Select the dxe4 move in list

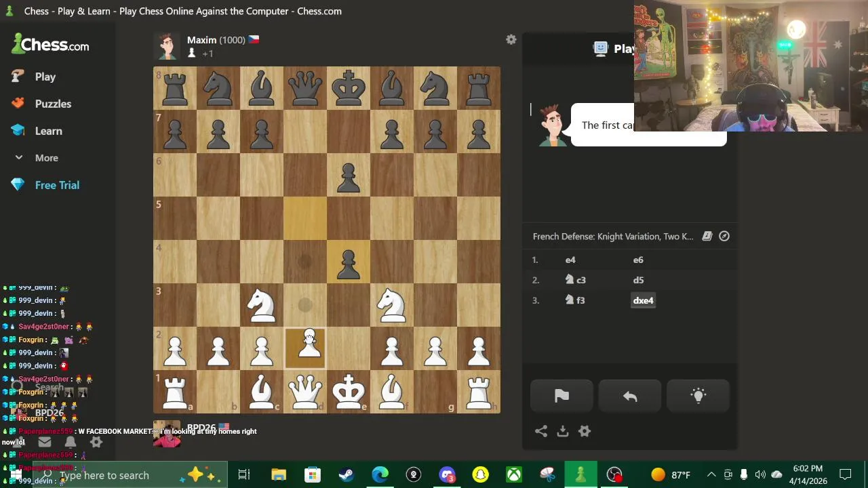[x=643, y=300]
